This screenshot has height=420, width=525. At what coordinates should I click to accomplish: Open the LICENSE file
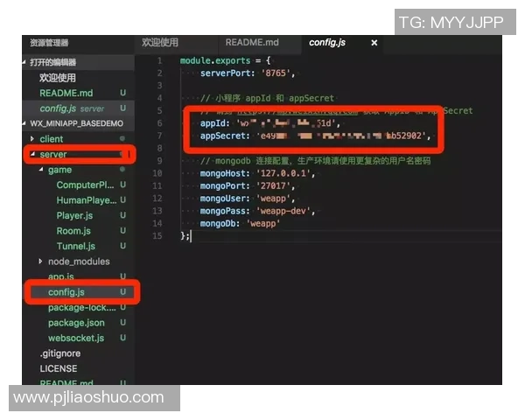coord(58,368)
